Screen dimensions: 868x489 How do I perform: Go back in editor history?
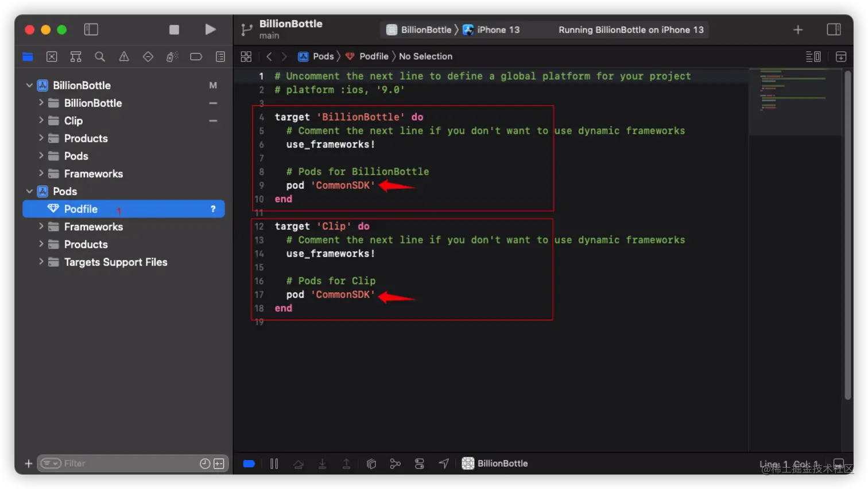coord(269,56)
